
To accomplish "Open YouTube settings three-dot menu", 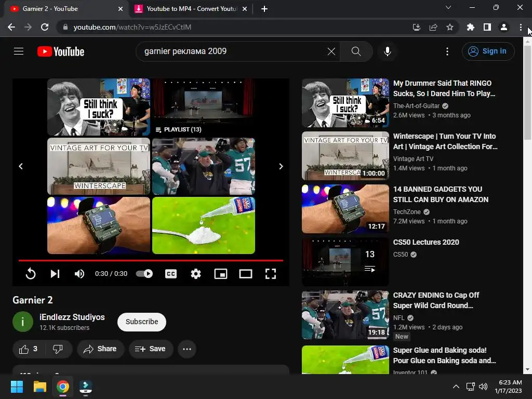I will click(447, 51).
